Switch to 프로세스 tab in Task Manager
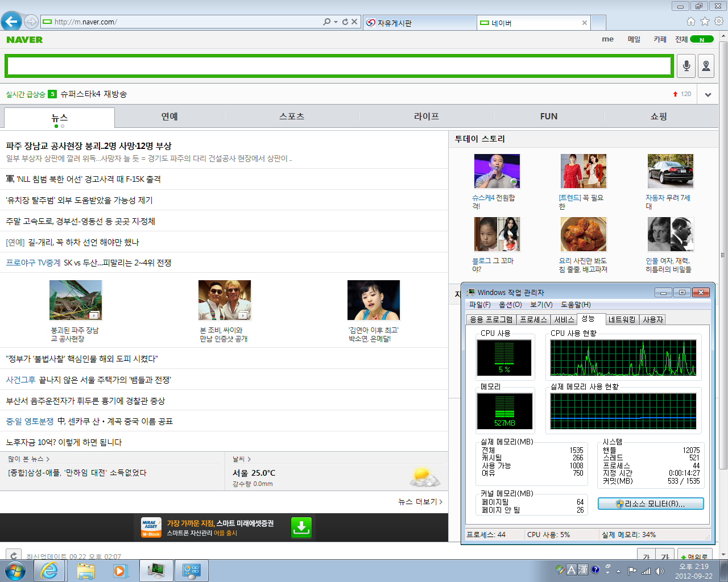 coord(533,319)
